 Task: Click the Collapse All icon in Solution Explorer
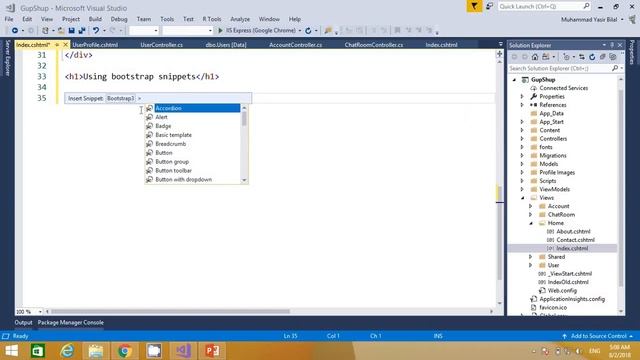[602, 57]
